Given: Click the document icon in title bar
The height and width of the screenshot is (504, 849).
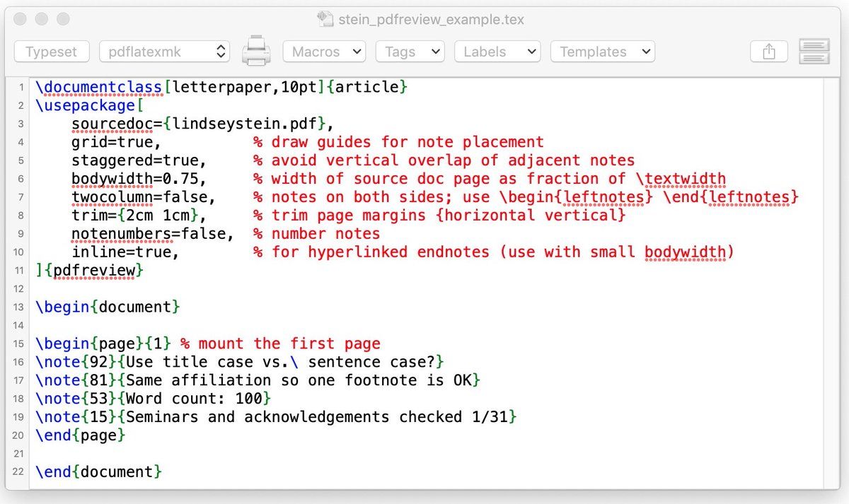Looking at the screenshot, I should click(325, 19).
